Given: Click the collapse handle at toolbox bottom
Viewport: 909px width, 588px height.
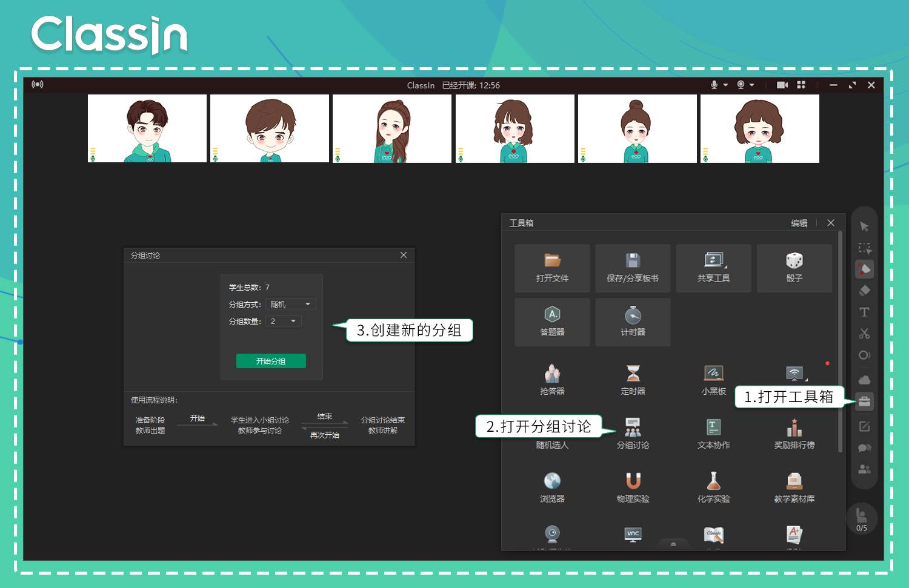Looking at the screenshot, I should (673, 544).
